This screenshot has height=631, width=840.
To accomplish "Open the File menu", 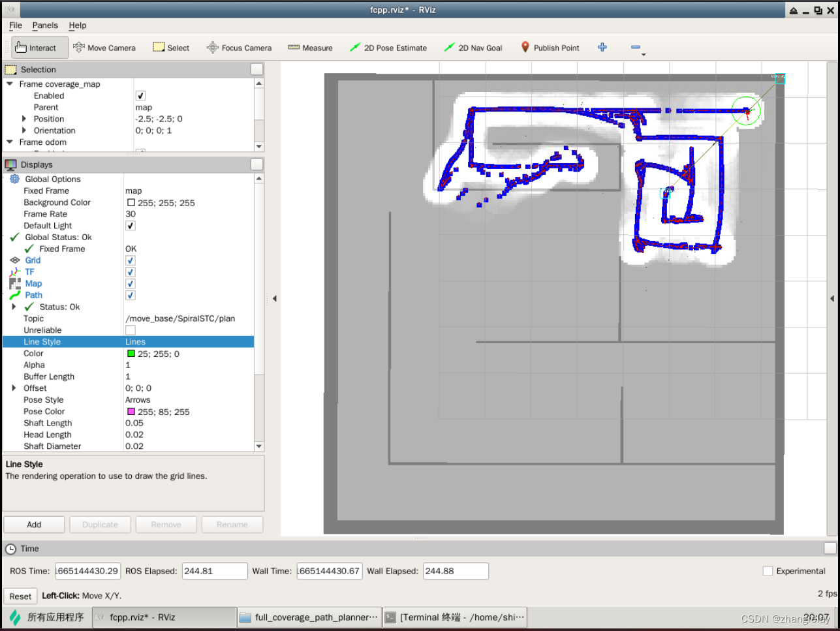I will pyautogui.click(x=15, y=25).
